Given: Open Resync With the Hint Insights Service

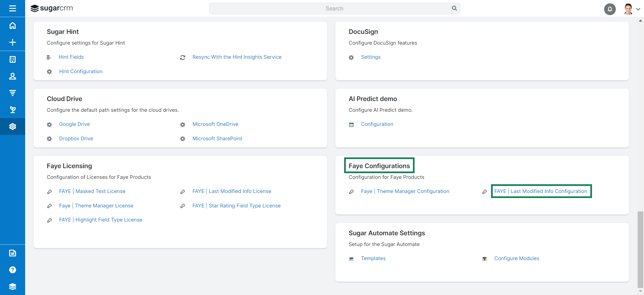Looking at the screenshot, I should 237,57.
